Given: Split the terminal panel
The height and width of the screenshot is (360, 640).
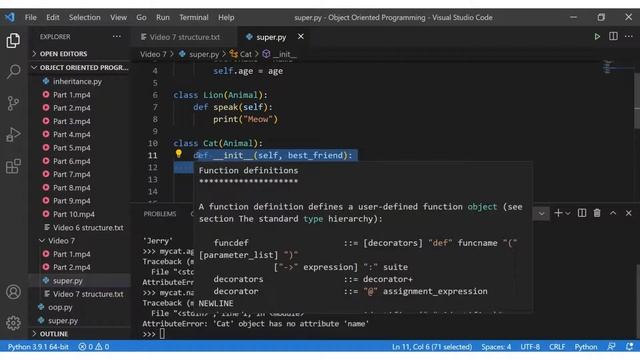Looking at the screenshot, I should [582, 213].
